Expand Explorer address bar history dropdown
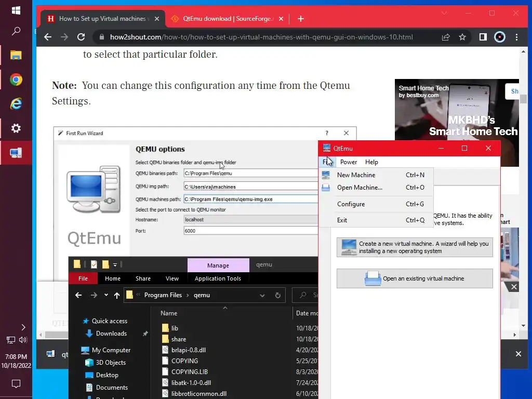Screen dimensions: 532x399 tap(262, 295)
